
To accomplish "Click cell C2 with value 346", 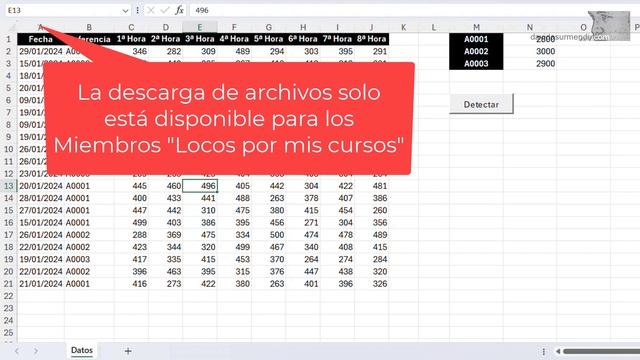I will (131, 51).
